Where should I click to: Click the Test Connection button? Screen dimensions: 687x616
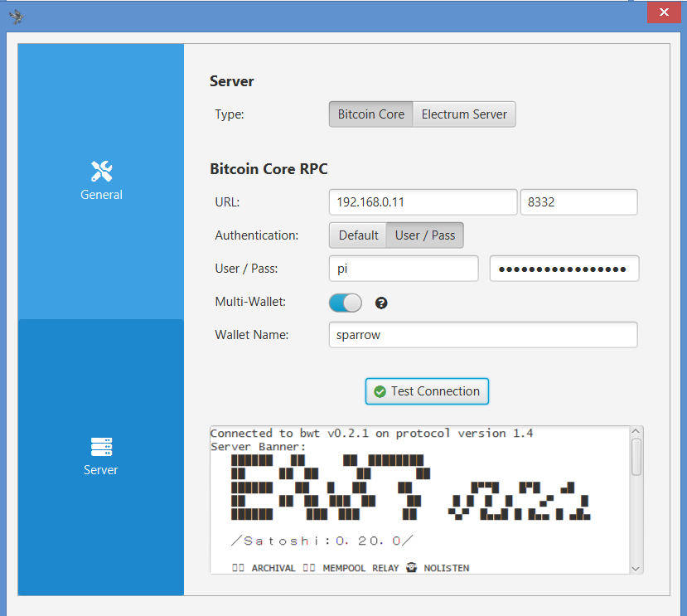tap(427, 391)
